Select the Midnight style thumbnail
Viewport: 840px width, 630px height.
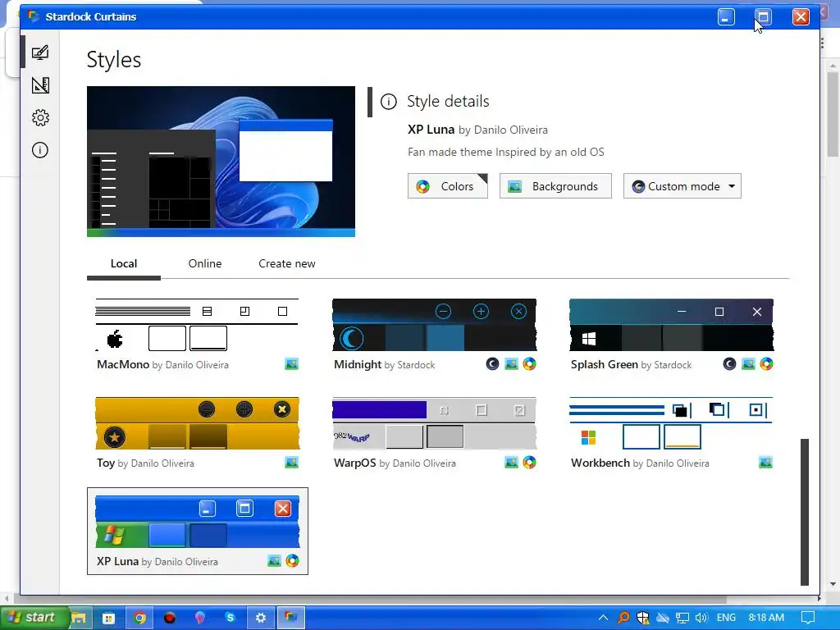click(434, 325)
